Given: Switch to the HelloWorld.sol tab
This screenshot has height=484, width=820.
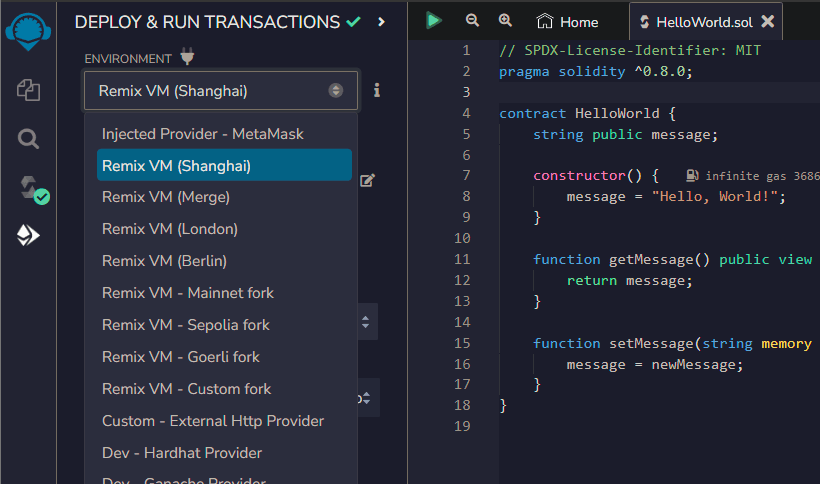Looking at the screenshot, I should (704, 22).
